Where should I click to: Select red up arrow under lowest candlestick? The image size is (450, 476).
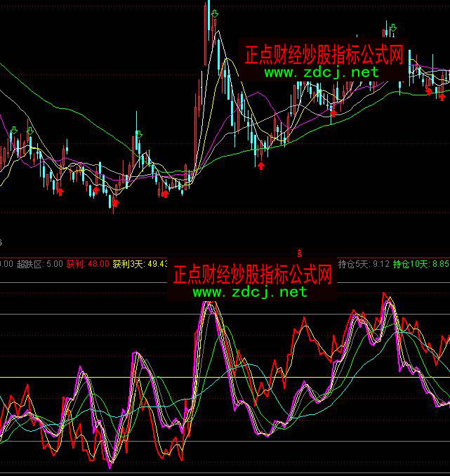115,203
